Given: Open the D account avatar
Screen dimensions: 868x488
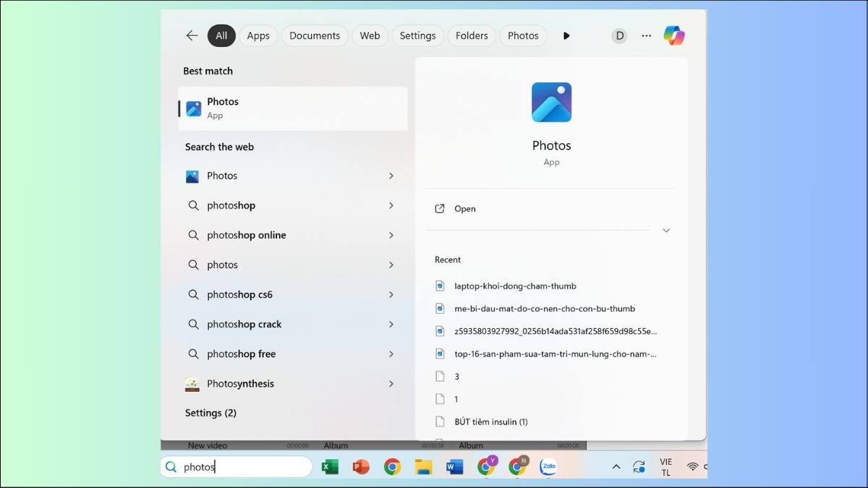Looking at the screenshot, I should click(619, 35).
